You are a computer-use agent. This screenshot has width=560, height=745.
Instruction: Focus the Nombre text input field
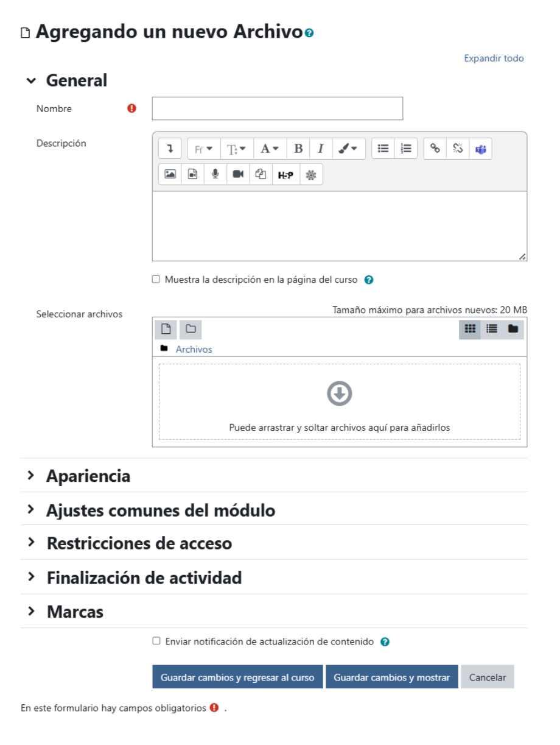(x=278, y=108)
